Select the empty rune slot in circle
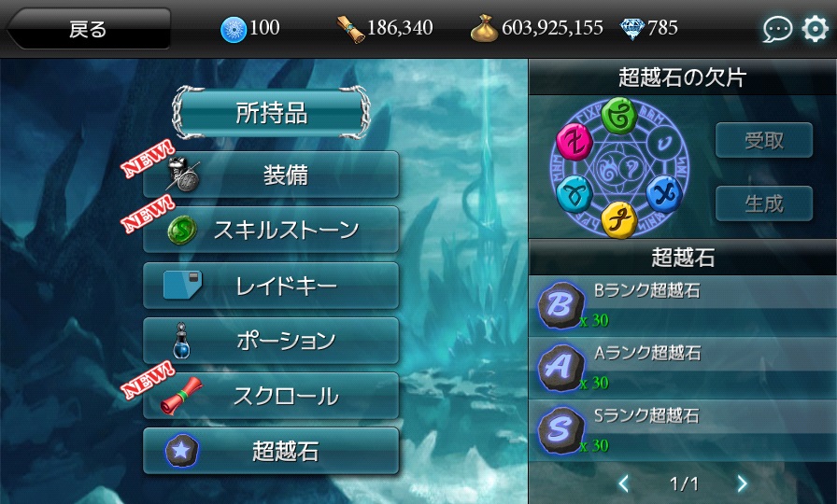 click(664, 143)
